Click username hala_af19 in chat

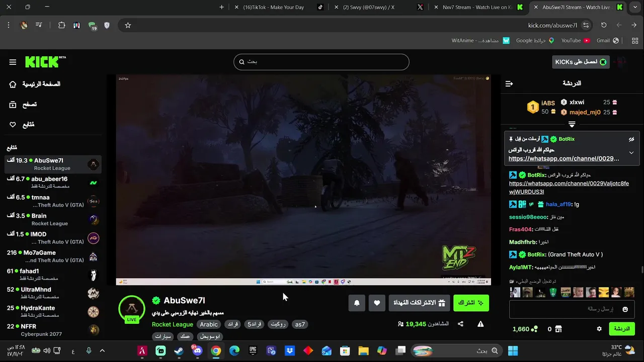558,205
